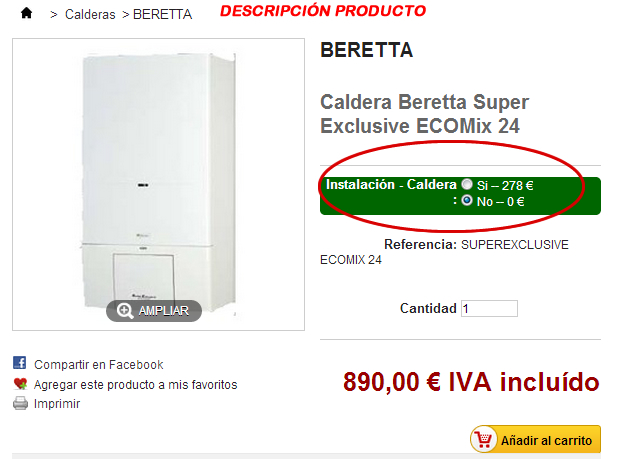
Task: Click the AMPLIAR button to enlarge image
Action: [x=154, y=311]
